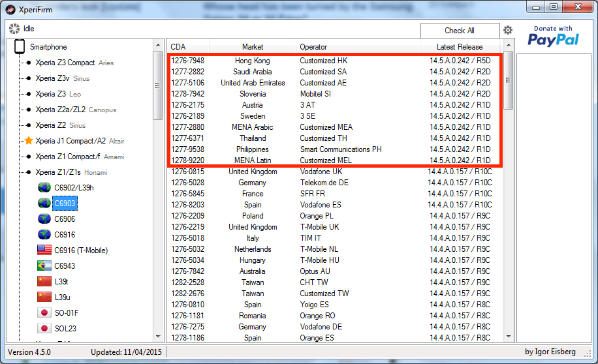Click the Idle status spinner icon
This screenshot has width=598, height=364.
14,29
